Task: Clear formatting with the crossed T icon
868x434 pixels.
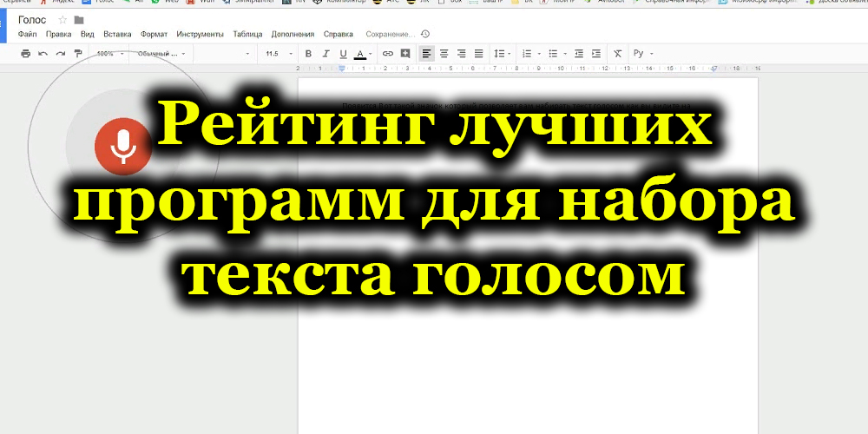Action: pos(617,54)
